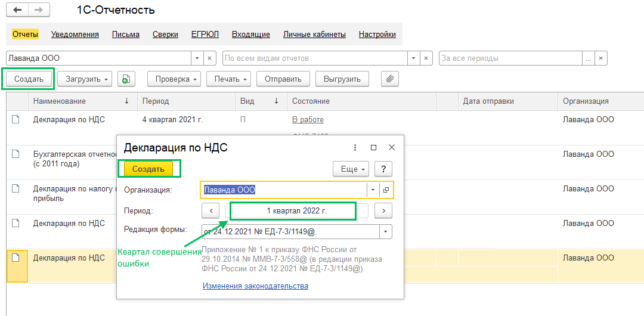644x316 pixels.
Task: Click document icon of Бухгалтерская отчетность row
Action: coord(15,154)
